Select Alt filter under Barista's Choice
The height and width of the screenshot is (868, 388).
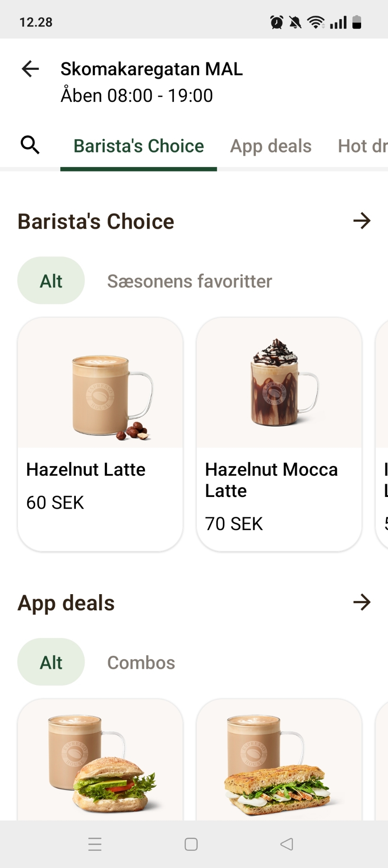pos(51,281)
